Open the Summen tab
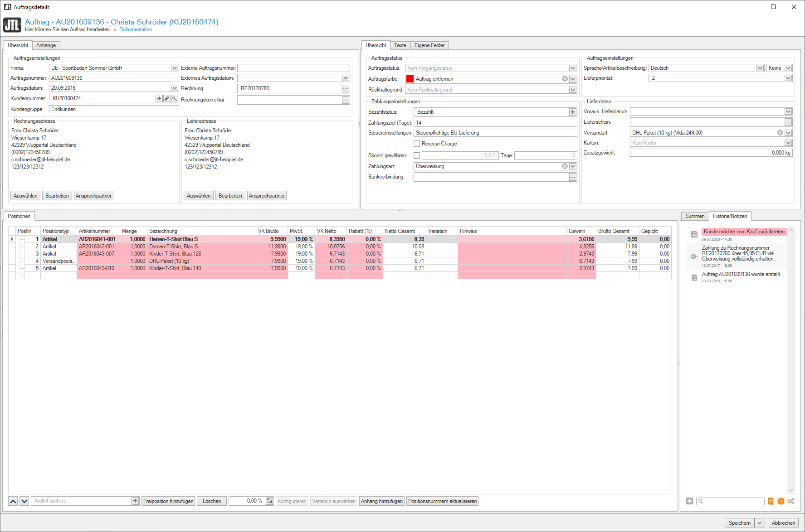805x532 pixels. [694, 216]
